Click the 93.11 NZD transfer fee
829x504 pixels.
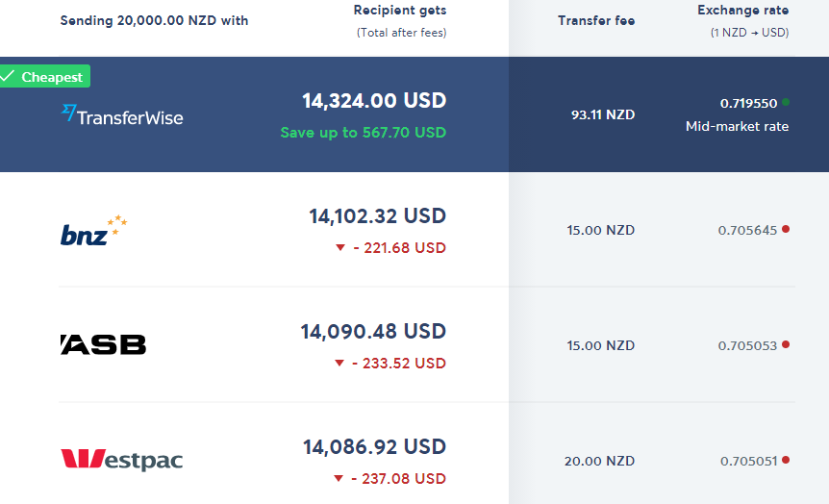coord(603,114)
